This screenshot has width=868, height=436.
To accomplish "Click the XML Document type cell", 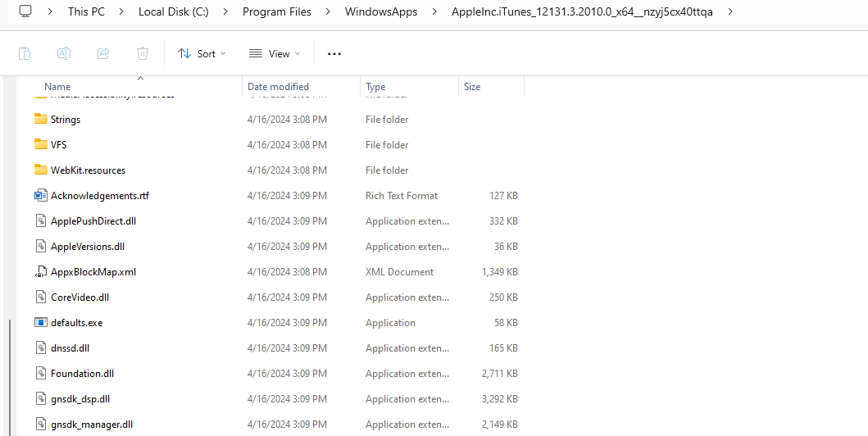I will click(x=400, y=271).
